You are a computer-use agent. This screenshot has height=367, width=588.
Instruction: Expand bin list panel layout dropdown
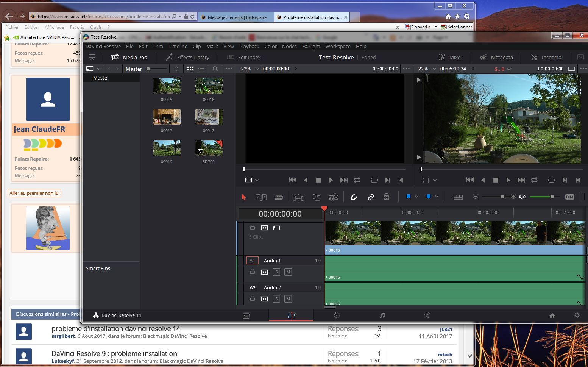[99, 69]
